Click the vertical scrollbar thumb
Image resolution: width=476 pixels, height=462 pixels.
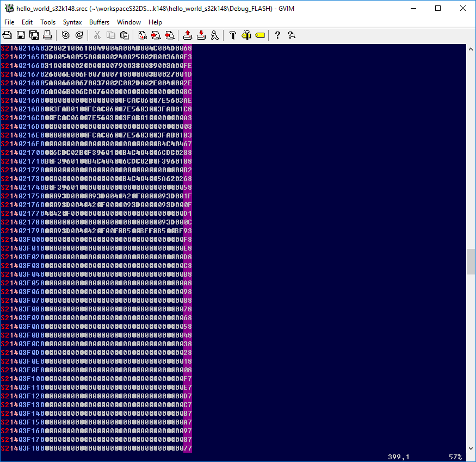point(471,261)
